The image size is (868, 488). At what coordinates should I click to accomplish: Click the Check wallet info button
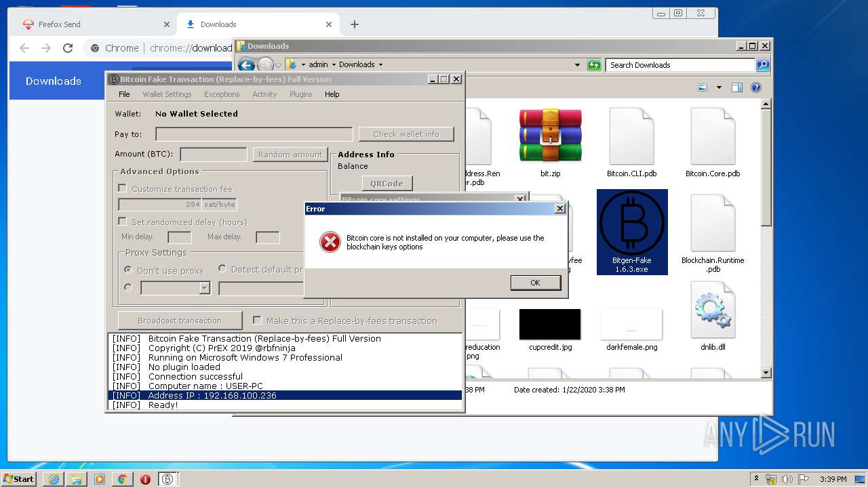406,134
